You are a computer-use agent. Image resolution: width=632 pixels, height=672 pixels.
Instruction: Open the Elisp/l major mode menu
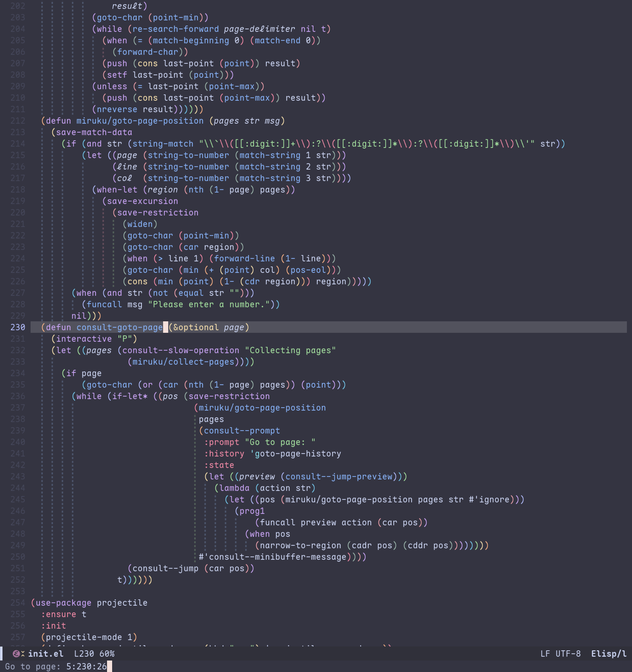click(609, 654)
